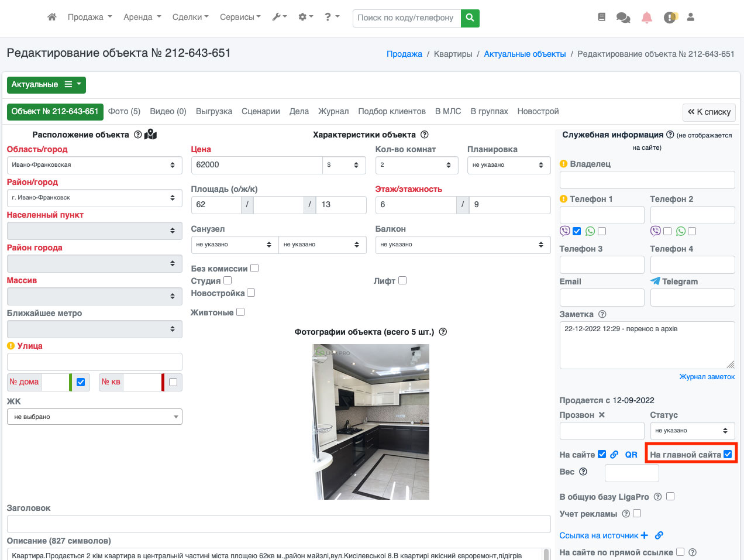Click plus icon next to Ссылка на источник
The image size is (744, 560).
tap(645, 535)
